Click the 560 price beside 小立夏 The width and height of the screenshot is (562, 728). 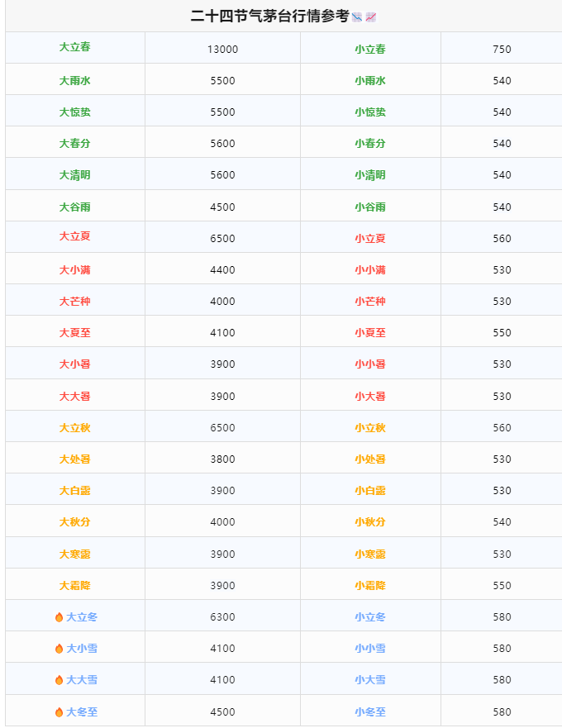point(502,239)
